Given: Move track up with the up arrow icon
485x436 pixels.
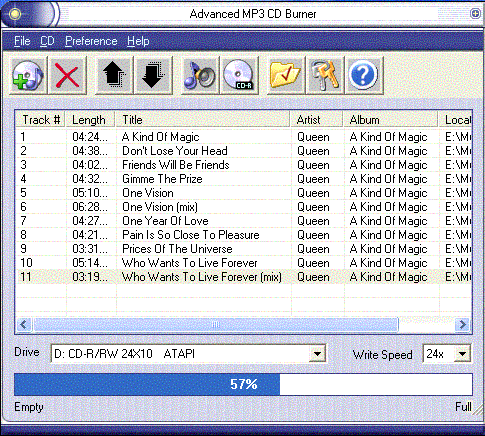Looking at the screenshot, I should pos(114,75).
